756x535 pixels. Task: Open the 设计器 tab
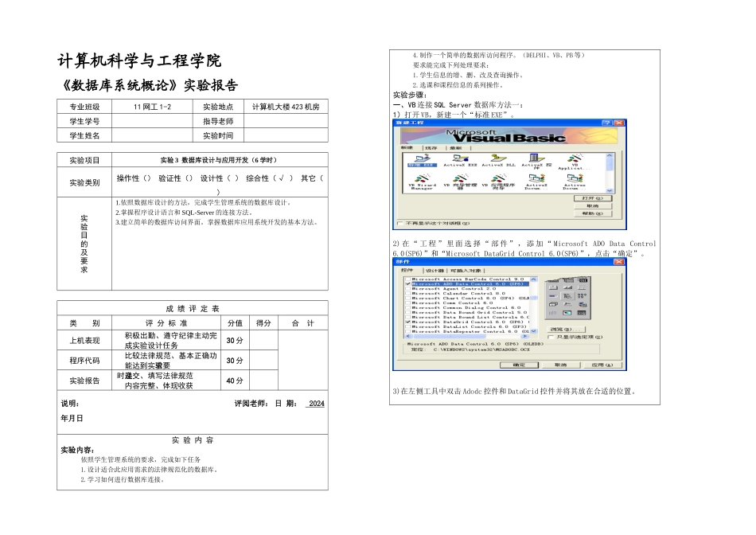(435, 271)
